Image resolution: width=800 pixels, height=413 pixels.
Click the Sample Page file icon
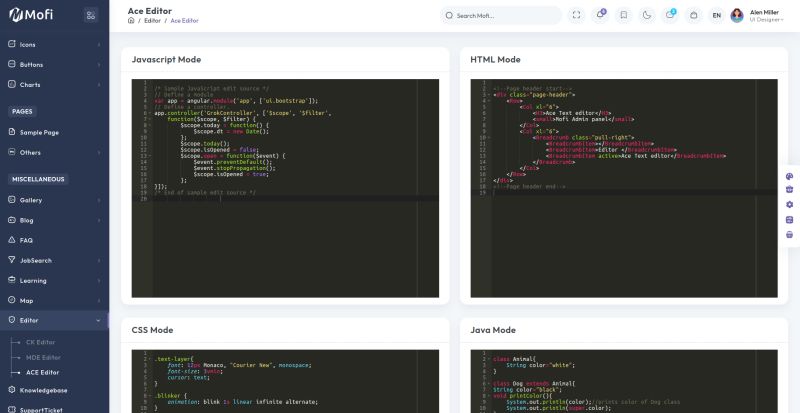point(12,132)
